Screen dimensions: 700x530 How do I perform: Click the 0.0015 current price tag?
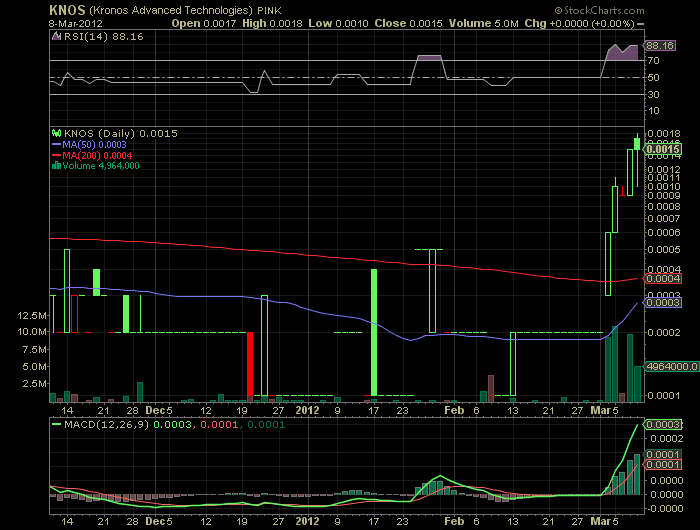pyautogui.click(x=663, y=151)
